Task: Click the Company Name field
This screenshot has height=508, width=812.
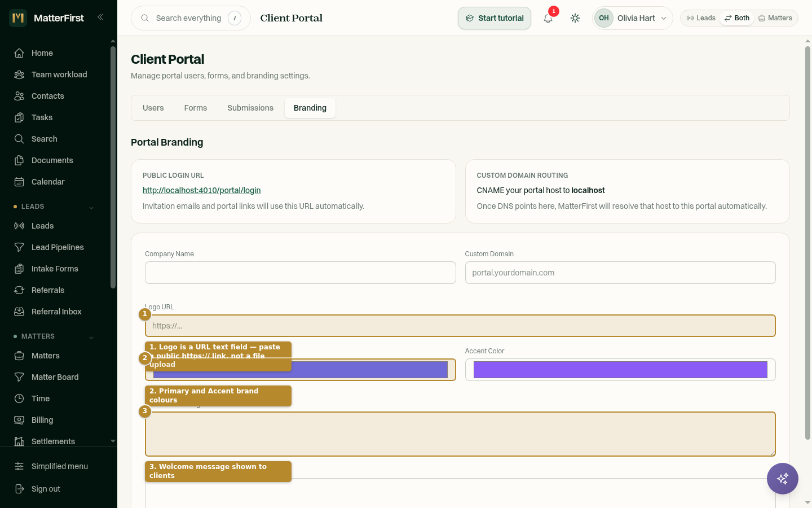Action: (301, 273)
